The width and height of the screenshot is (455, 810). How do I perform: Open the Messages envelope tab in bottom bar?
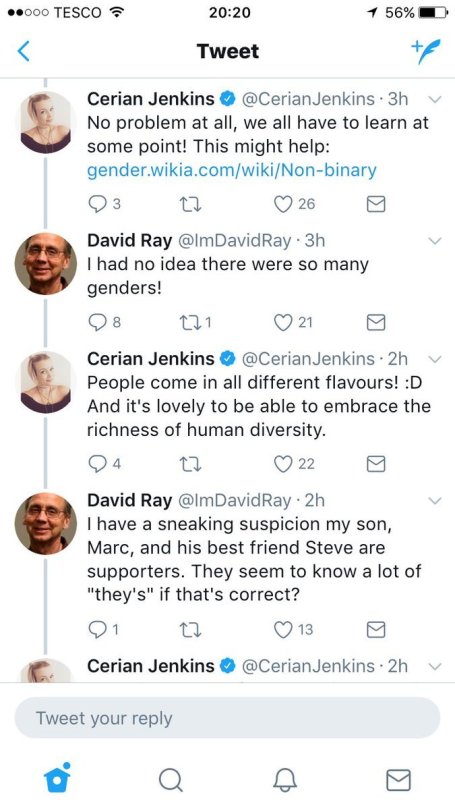pos(399,780)
